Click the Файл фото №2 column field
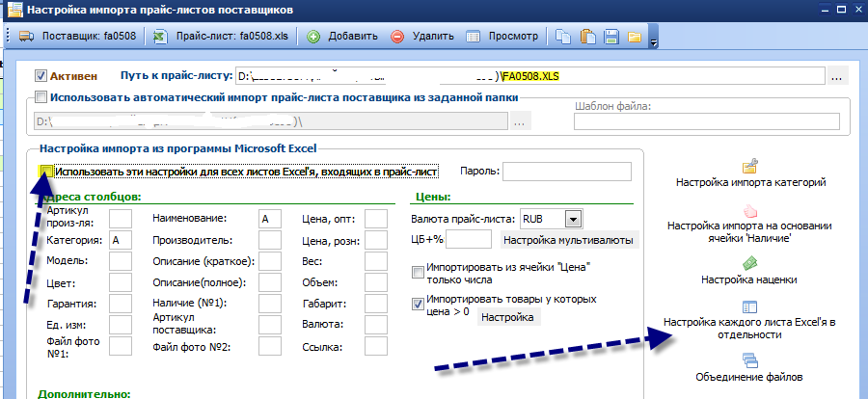Image resolution: width=868 pixels, height=399 pixels. point(270,346)
